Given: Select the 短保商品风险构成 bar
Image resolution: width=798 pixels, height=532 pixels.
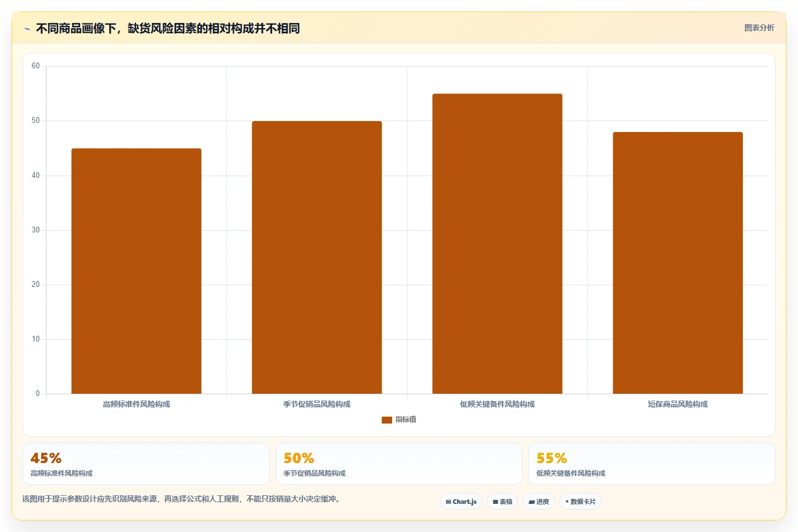Looking at the screenshot, I should coord(677,263).
